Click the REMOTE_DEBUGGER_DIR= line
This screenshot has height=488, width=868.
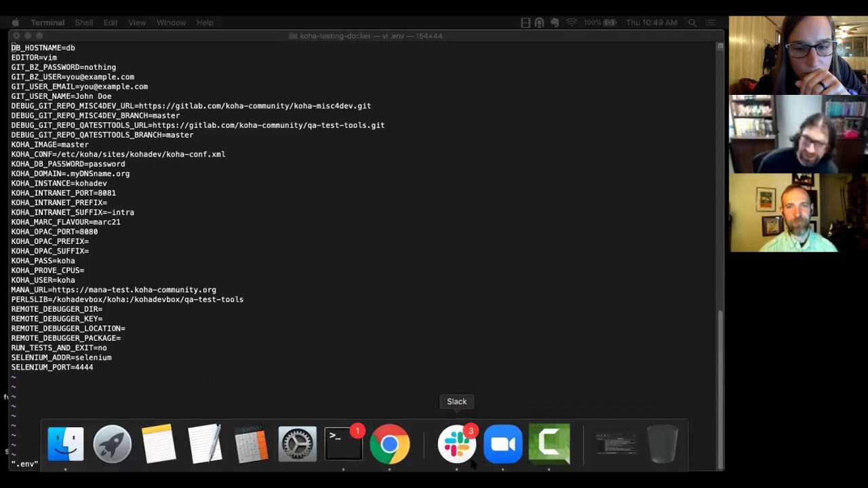point(56,309)
